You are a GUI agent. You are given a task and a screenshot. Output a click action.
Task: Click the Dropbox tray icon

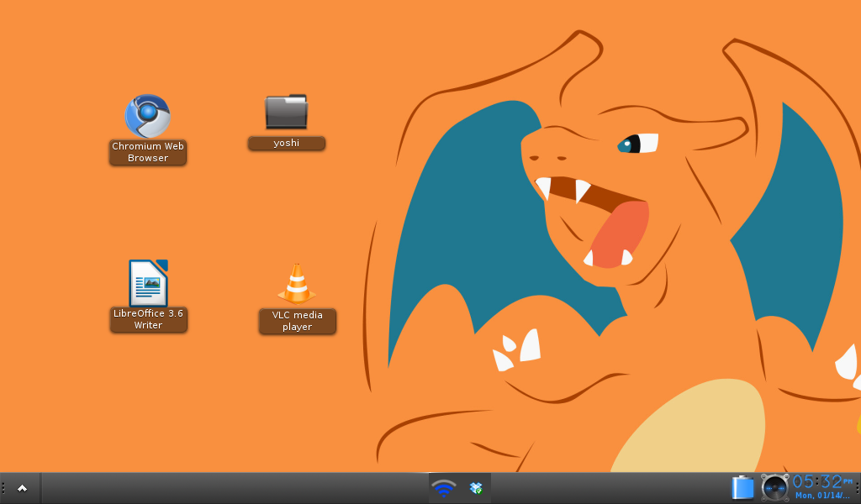pyautogui.click(x=476, y=487)
